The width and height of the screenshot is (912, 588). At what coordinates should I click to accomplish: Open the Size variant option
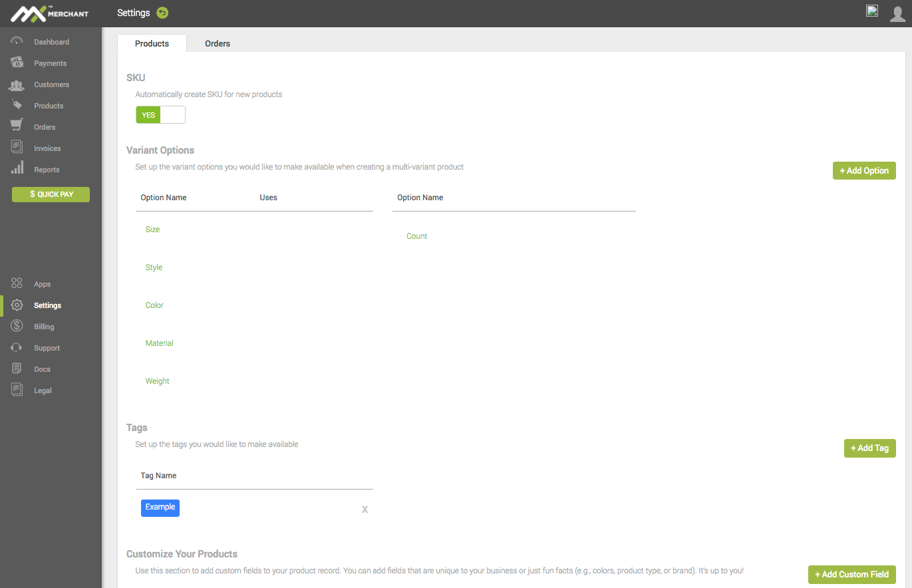(x=153, y=229)
